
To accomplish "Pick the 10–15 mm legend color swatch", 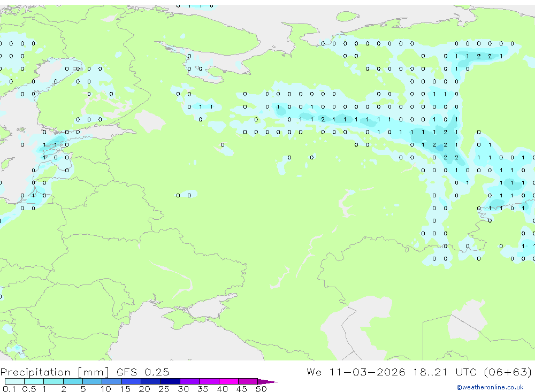I will tap(112, 381).
